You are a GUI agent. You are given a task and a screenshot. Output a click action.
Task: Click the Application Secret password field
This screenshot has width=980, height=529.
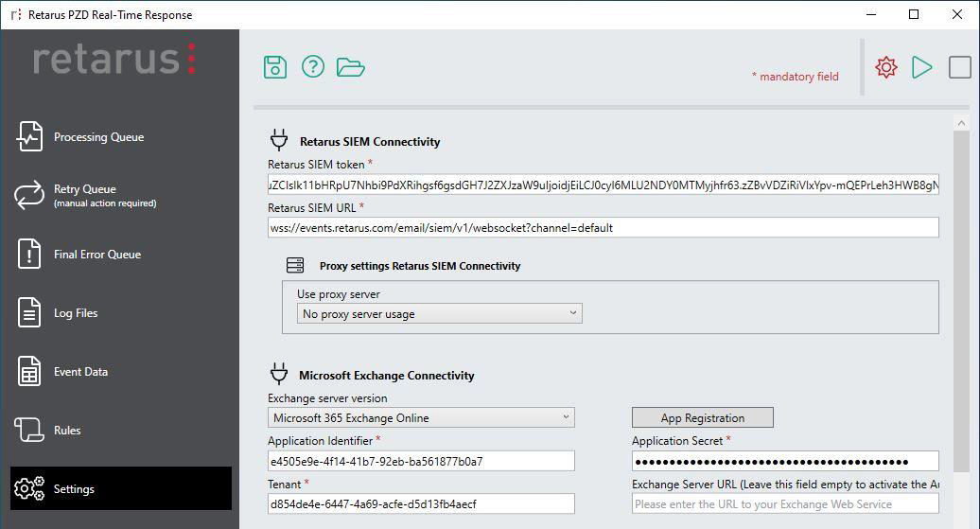click(x=784, y=462)
